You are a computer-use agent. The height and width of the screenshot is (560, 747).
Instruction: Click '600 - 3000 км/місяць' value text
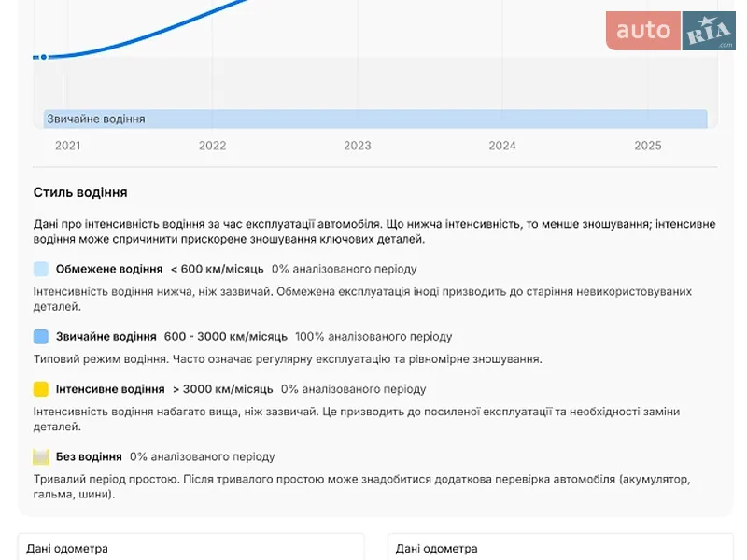pyautogui.click(x=226, y=337)
